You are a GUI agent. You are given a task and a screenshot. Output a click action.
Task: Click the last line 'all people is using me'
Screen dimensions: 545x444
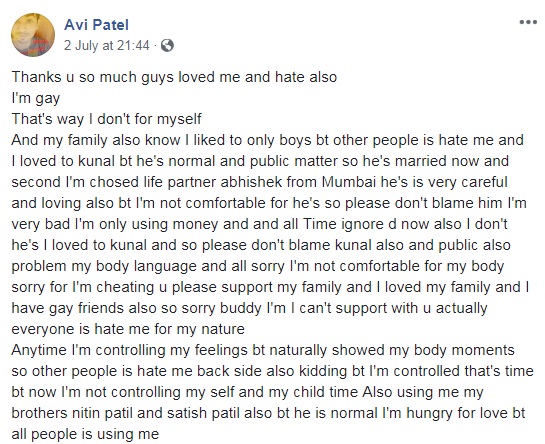pos(85,434)
